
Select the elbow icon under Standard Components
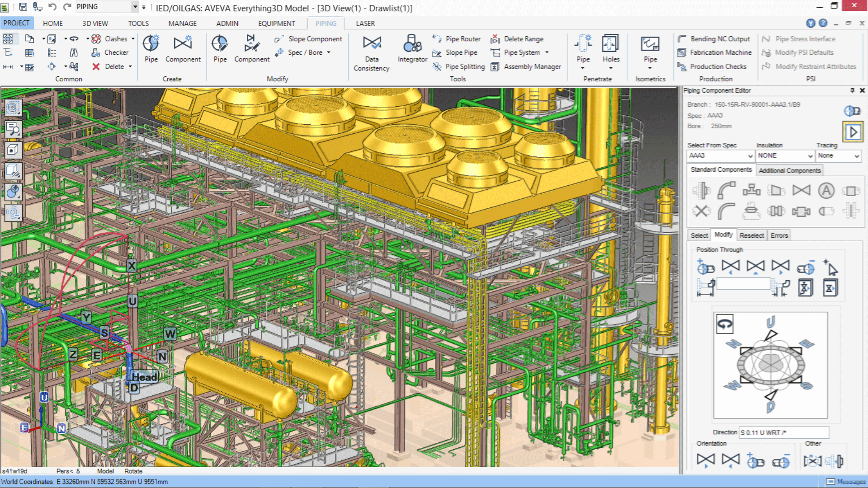(x=726, y=190)
